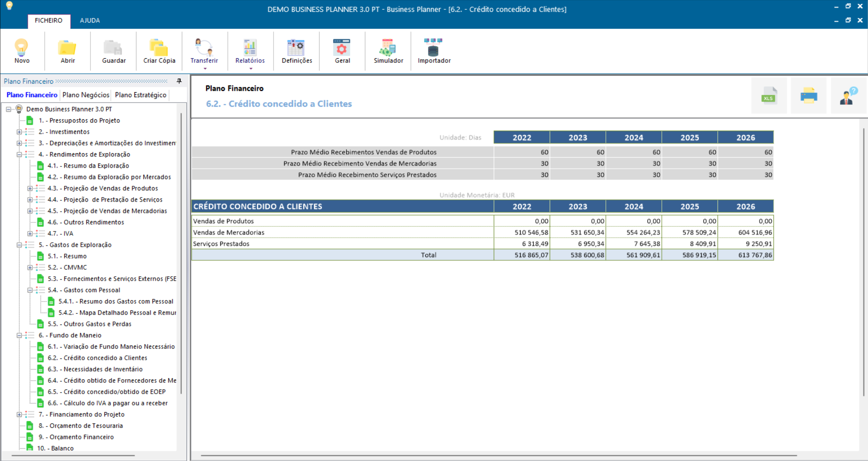Screen dimensions: 868x461
Task: Export table to XLS
Action: click(x=769, y=95)
